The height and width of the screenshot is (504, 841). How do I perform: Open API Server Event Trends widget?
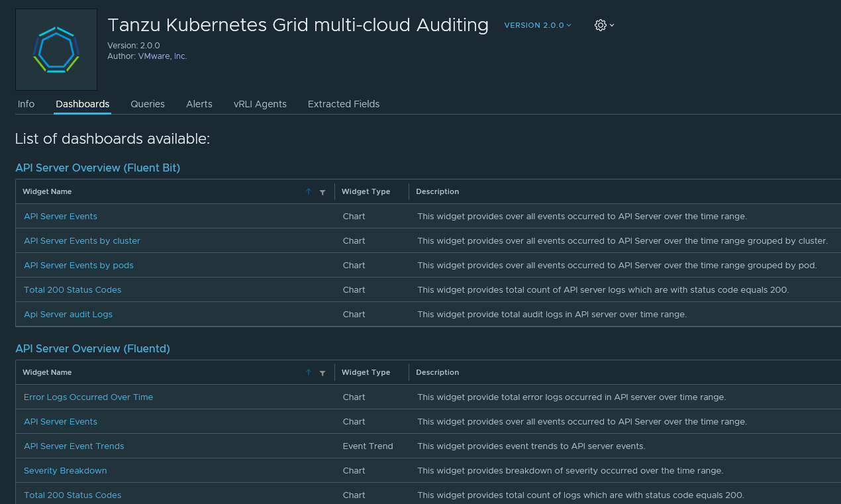[74, 446]
